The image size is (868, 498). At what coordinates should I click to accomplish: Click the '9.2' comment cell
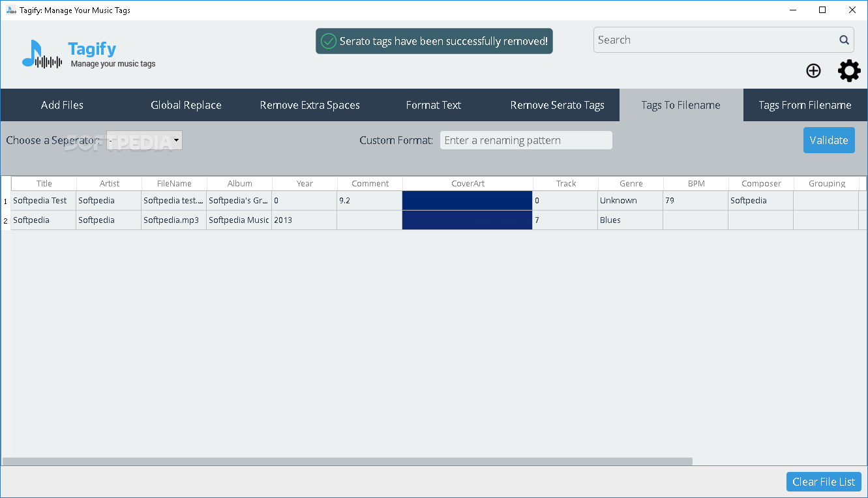pyautogui.click(x=370, y=201)
